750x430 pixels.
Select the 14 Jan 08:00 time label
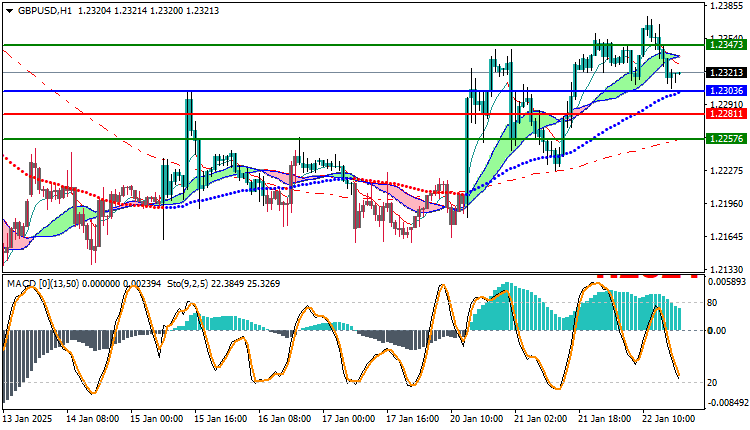click(92, 419)
